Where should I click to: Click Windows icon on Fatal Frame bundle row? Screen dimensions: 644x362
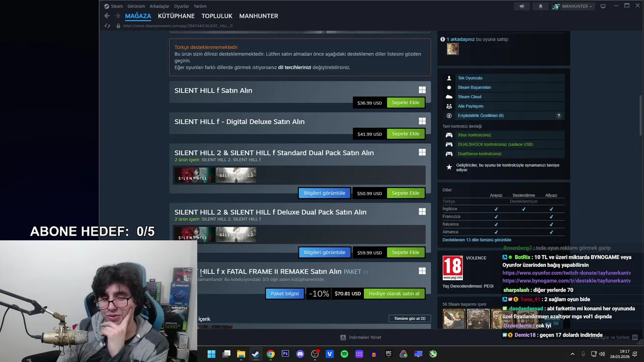tap(422, 271)
